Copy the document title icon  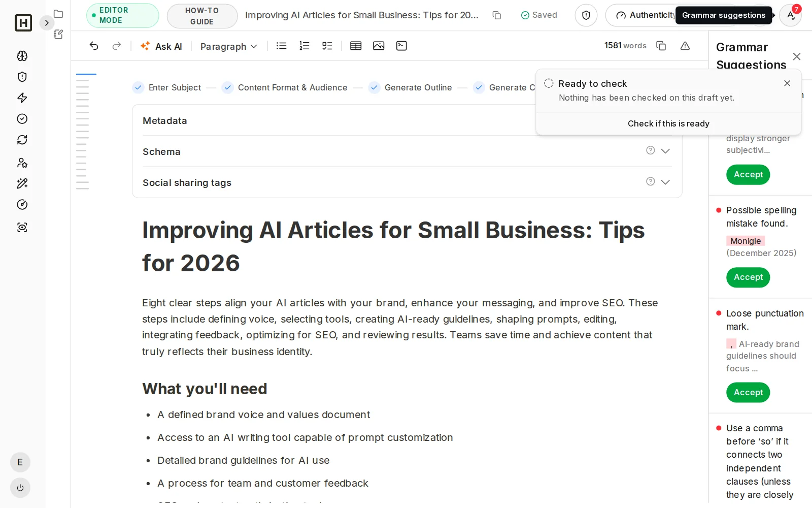[x=497, y=15]
